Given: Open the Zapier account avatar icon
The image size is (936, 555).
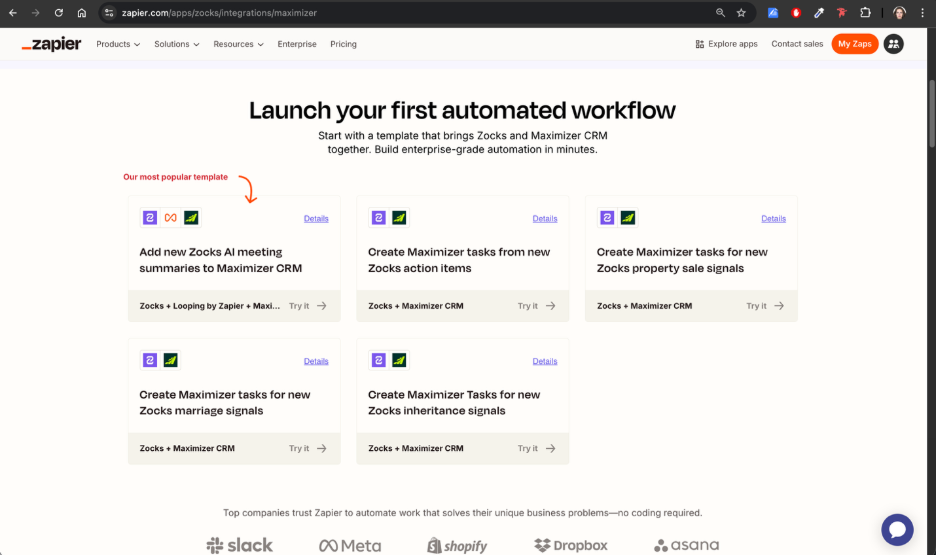Looking at the screenshot, I should (x=894, y=44).
